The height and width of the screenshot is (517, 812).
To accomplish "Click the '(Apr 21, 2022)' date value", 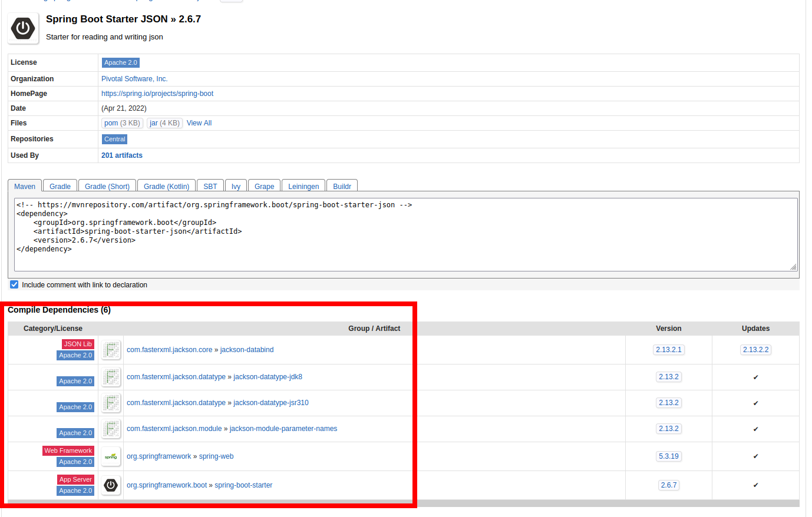I will 124,108.
